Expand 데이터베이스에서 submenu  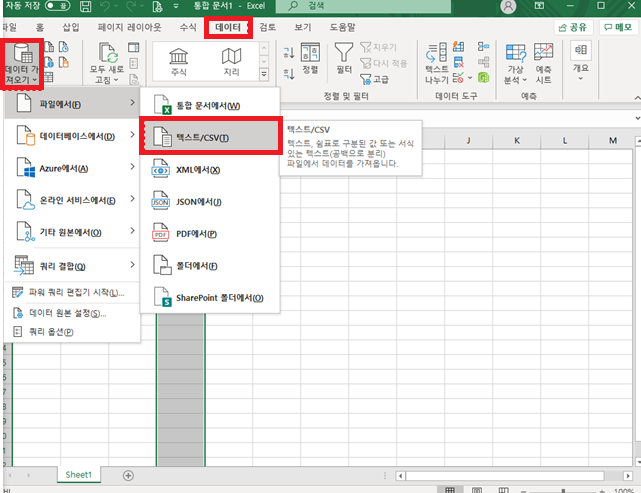[x=72, y=136]
